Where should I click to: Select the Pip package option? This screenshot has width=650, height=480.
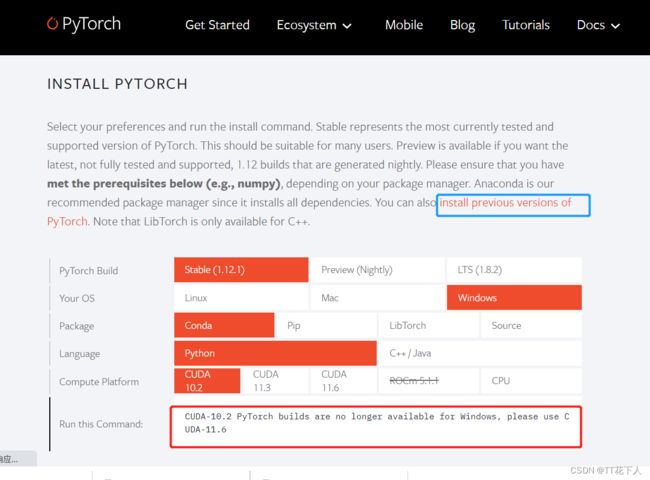click(x=326, y=325)
